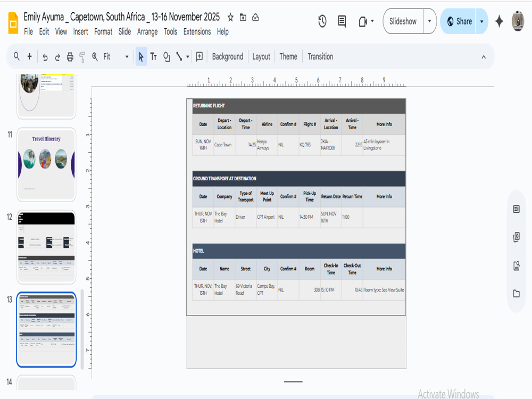Collapse the toolbar with chevron

[x=484, y=57]
